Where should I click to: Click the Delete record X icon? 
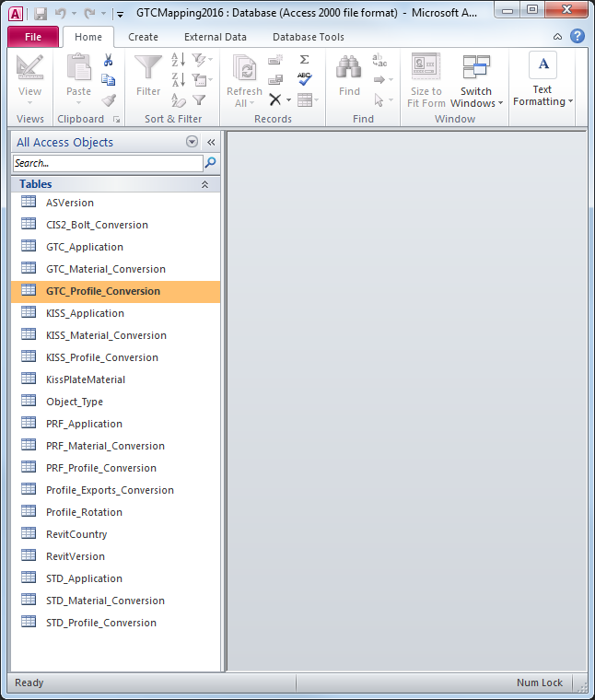(x=275, y=99)
